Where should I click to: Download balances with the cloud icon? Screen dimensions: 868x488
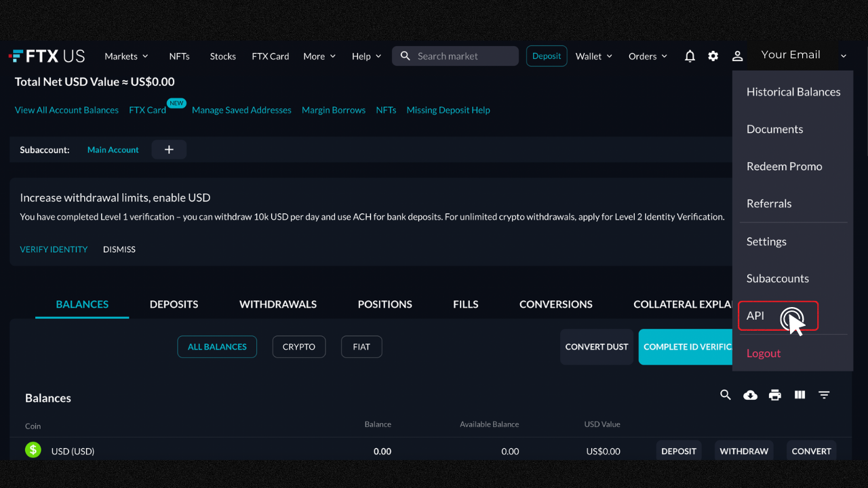click(x=750, y=395)
